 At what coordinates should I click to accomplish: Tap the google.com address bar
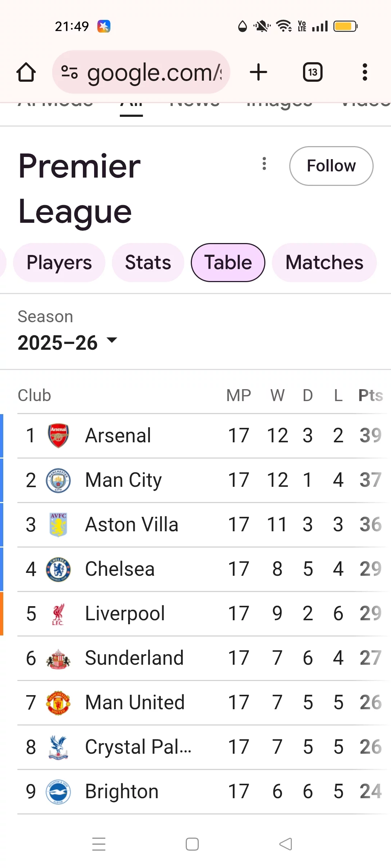pos(154,72)
